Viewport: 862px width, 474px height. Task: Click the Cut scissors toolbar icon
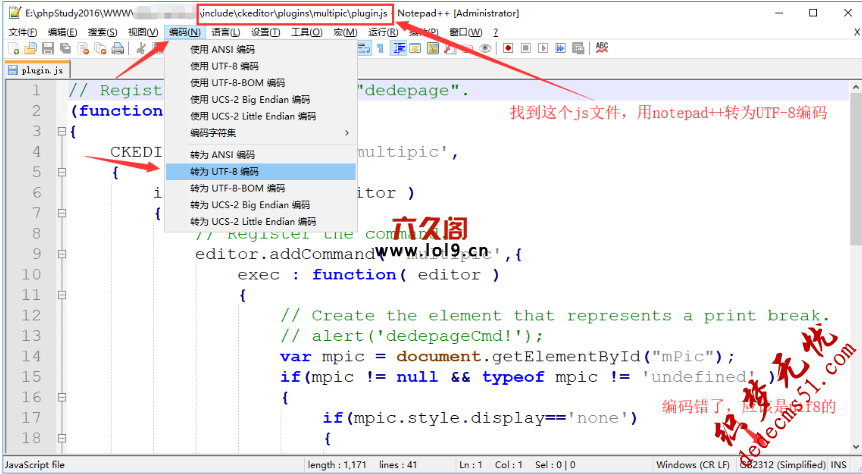141,48
